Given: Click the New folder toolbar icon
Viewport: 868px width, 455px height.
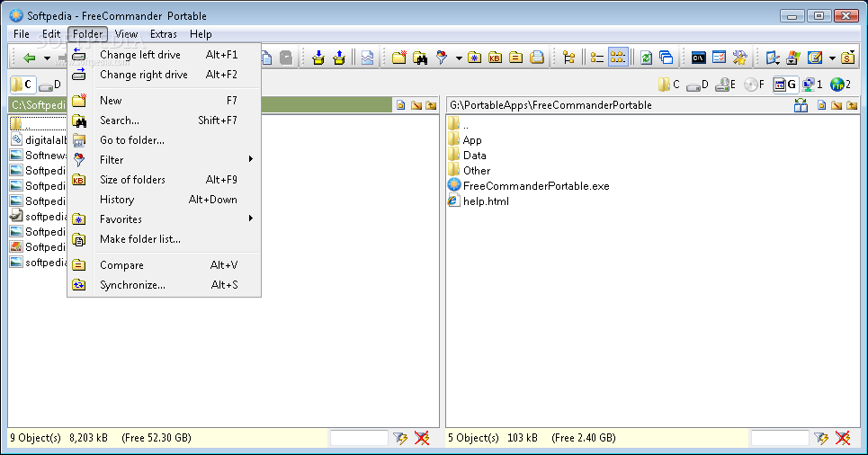Looking at the screenshot, I should click(399, 58).
